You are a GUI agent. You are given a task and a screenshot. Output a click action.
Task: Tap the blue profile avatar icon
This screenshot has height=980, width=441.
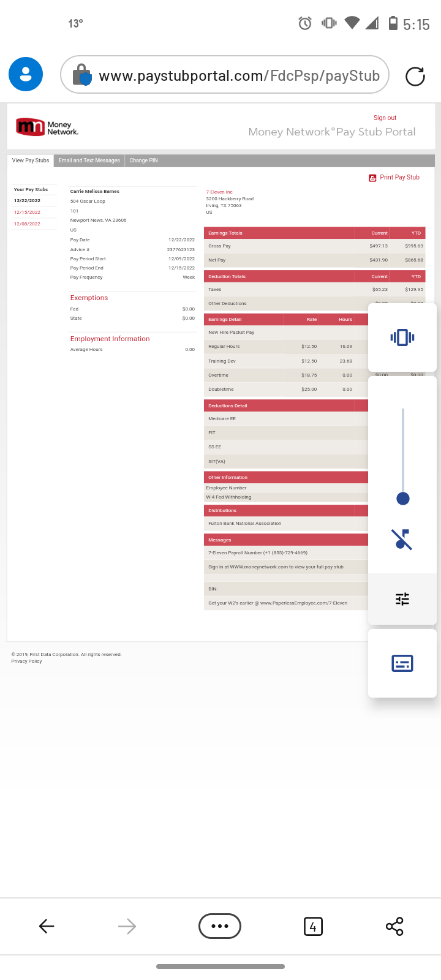26,74
